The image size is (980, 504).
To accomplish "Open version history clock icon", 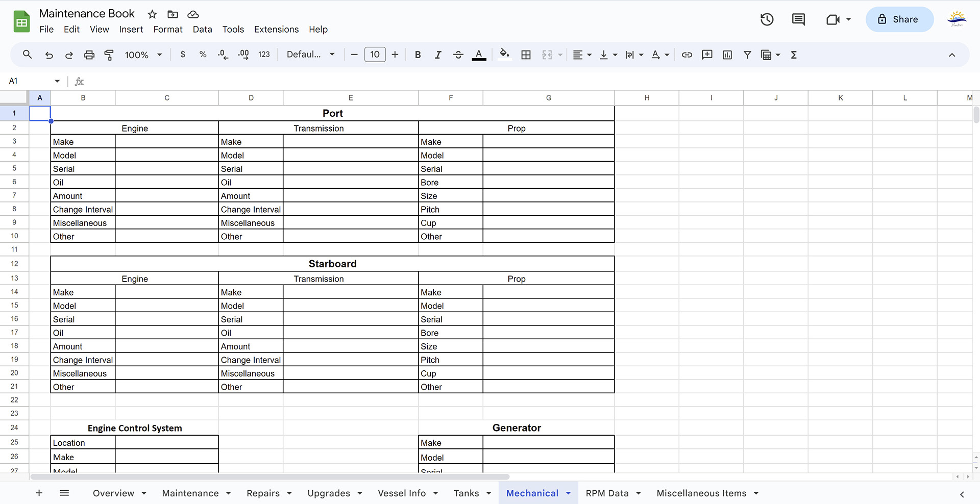I will click(x=767, y=19).
